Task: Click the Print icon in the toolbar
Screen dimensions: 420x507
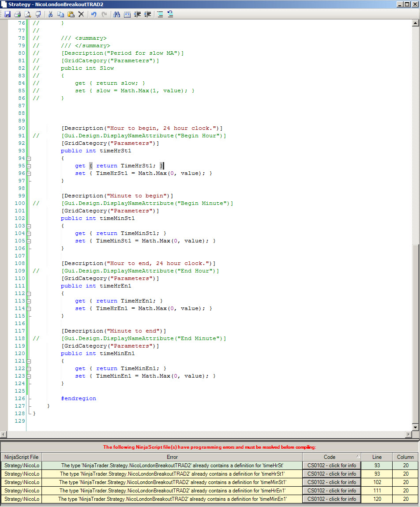Action: (18, 14)
